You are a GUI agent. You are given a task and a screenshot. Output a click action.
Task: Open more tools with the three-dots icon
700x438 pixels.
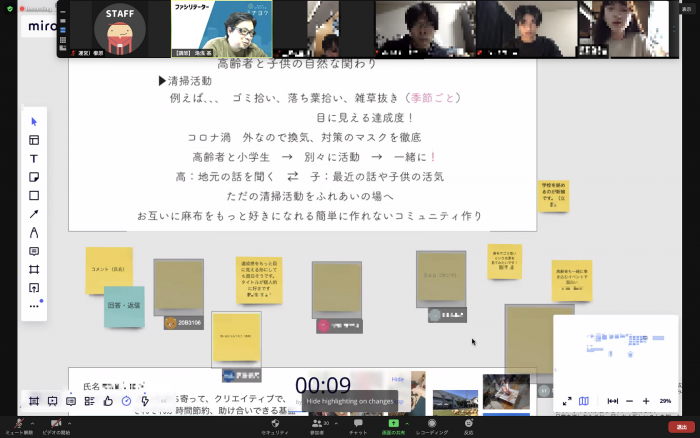[34, 306]
